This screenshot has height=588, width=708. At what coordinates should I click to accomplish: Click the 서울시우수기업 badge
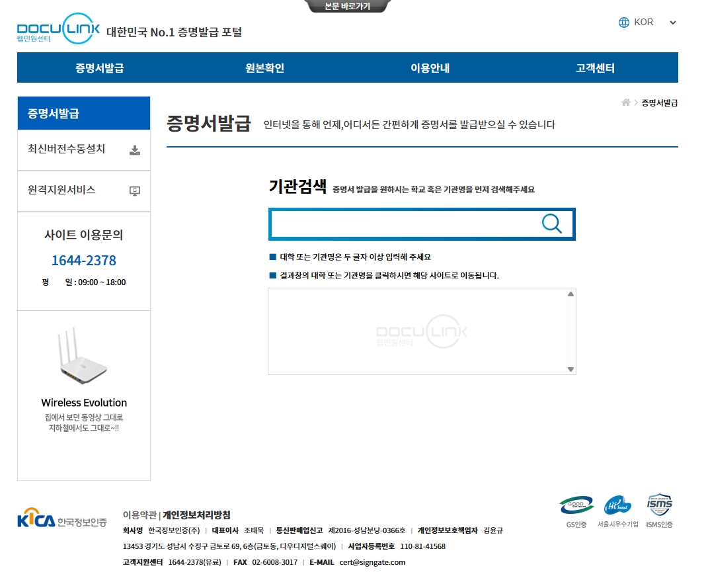[617, 506]
